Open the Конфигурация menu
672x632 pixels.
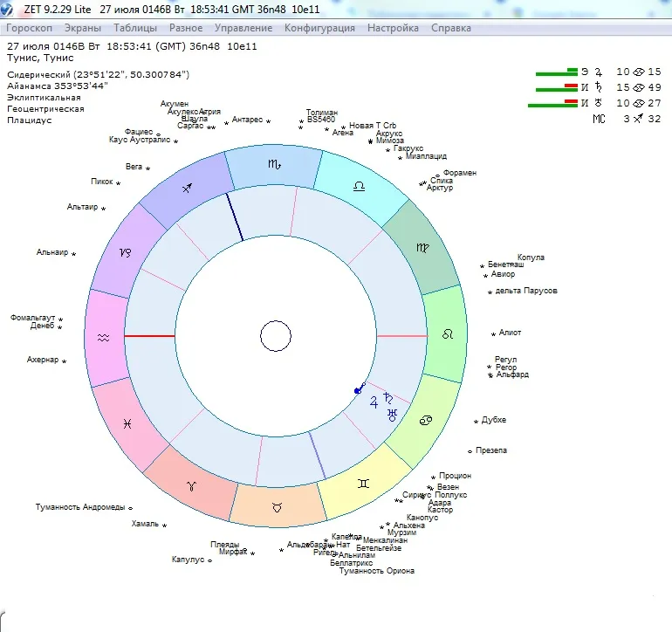pos(319,28)
